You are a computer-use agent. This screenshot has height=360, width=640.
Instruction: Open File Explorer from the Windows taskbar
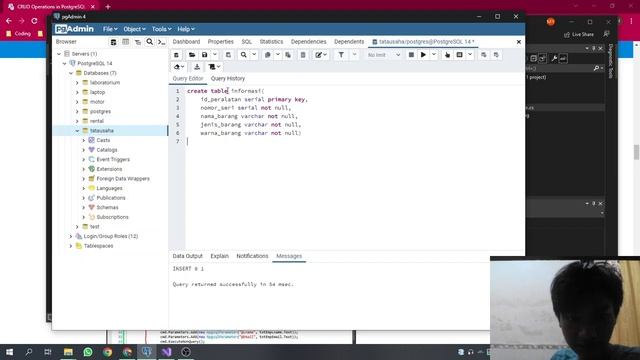pyautogui.click(x=68, y=352)
